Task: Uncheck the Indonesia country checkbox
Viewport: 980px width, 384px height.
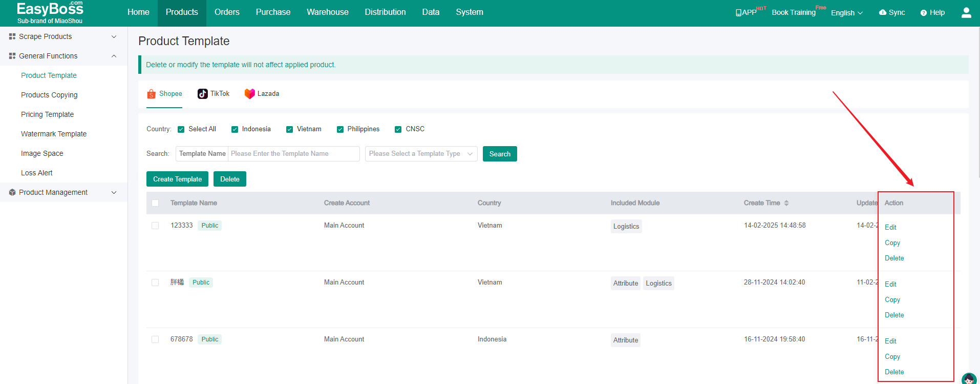Action: [235, 129]
